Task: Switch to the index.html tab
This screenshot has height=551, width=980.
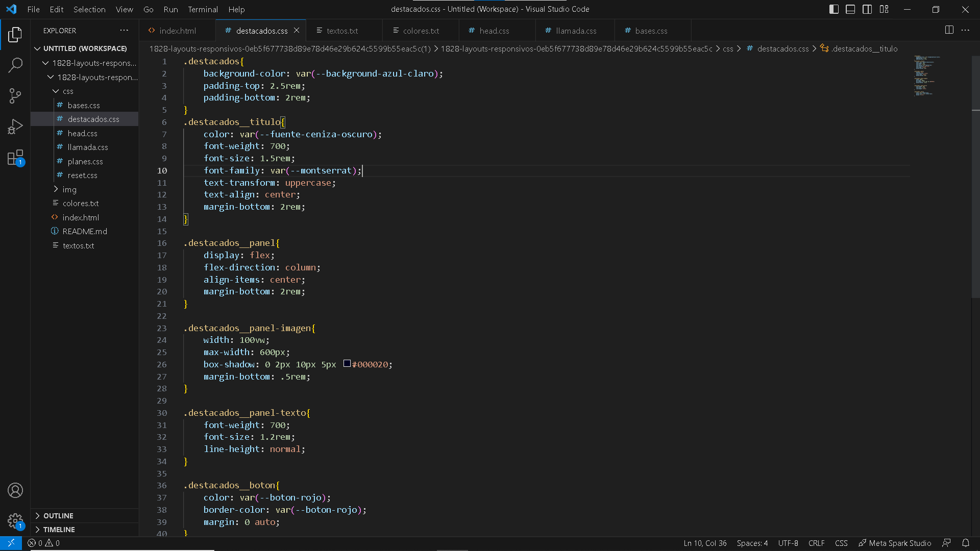Action: coord(177,31)
